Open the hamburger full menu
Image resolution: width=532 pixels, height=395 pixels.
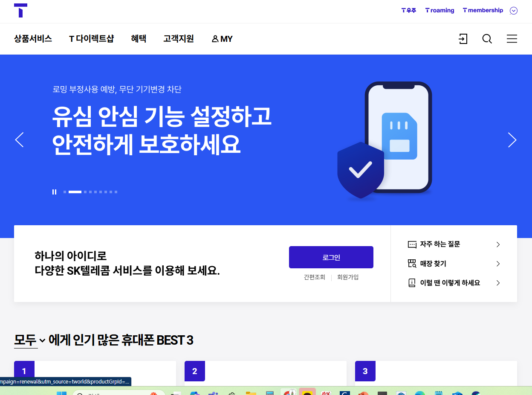click(x=512, y=39)
